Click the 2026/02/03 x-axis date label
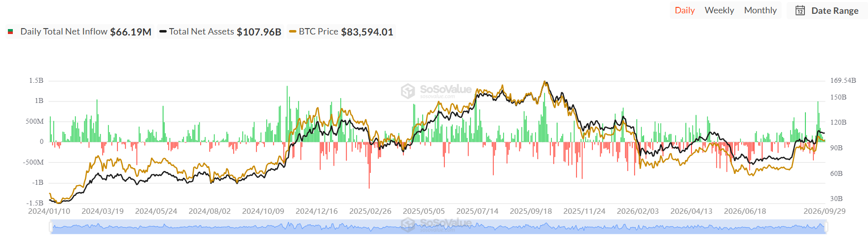 (638, 211)
